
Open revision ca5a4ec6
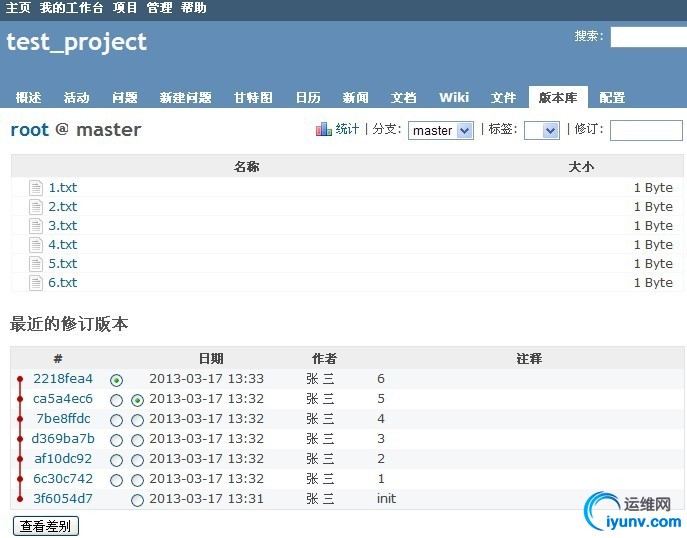pyautogui.click(x=63, y=399)
